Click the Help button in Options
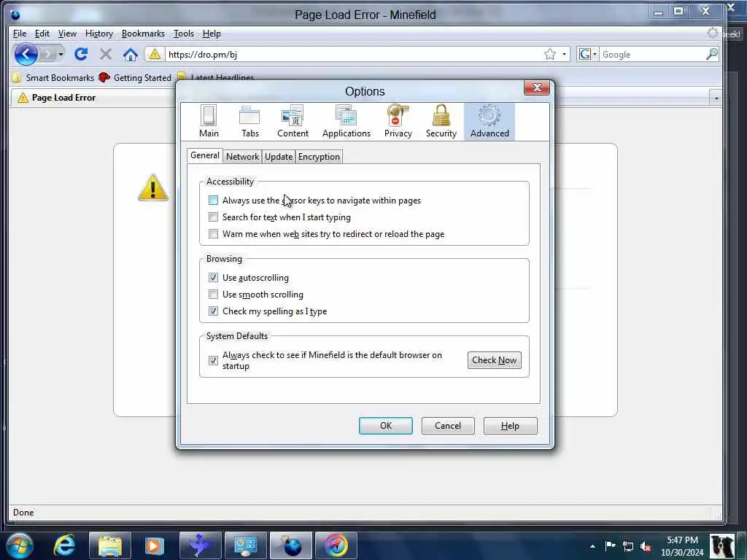The height and width of the screenshot is (560, 747). (510, 426)
